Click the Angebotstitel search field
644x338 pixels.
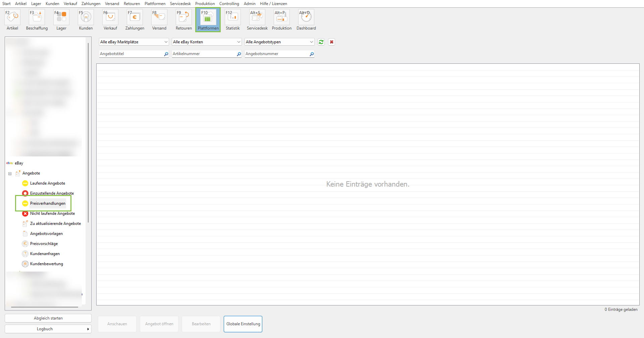click(131, 54)
